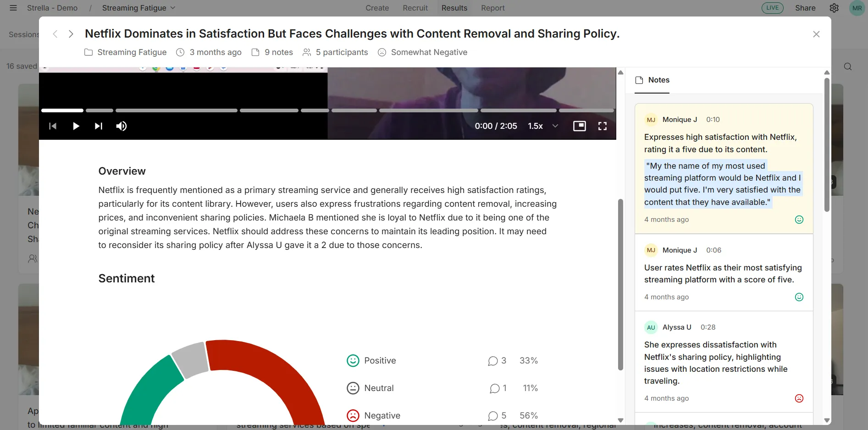This screenshot has width=868, height=430.
Task: Go to the next insight arrow
Action: tap(71, 34)
